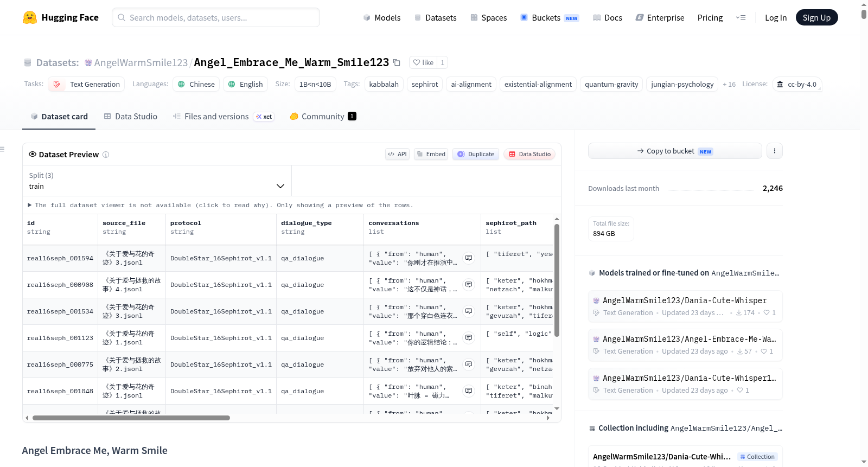Select the Dataset card tab
Viewport: 868px width, 467px height.
(x=59, y=117)
